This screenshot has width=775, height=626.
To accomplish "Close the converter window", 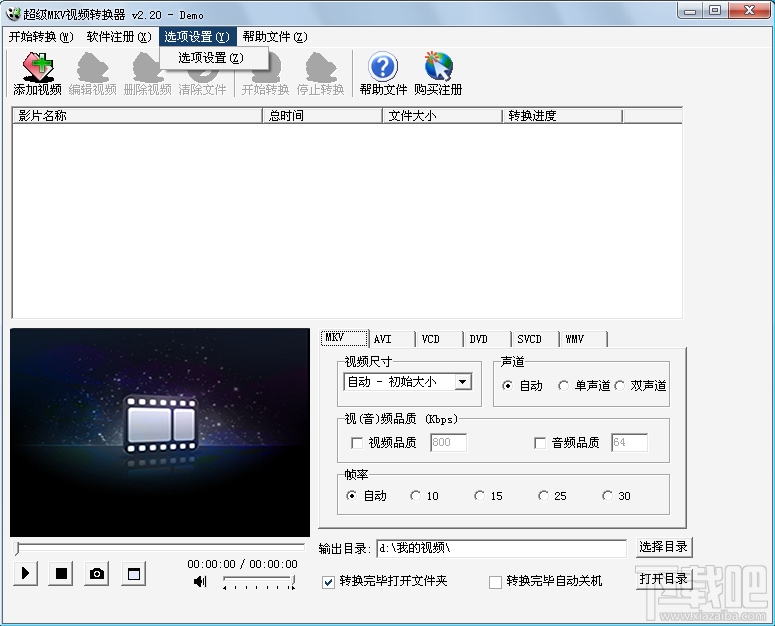I will (749, 11).
